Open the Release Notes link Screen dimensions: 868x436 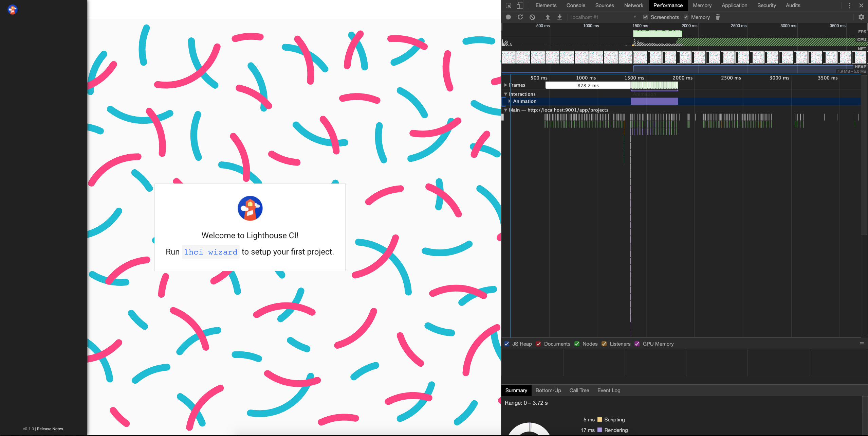[50, 429]
